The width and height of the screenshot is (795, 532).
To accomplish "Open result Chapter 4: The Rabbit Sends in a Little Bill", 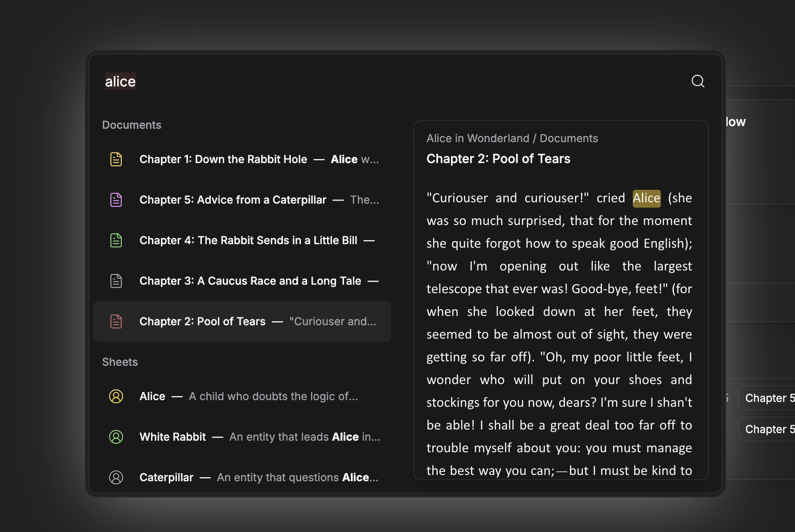I will click(242, 240).
